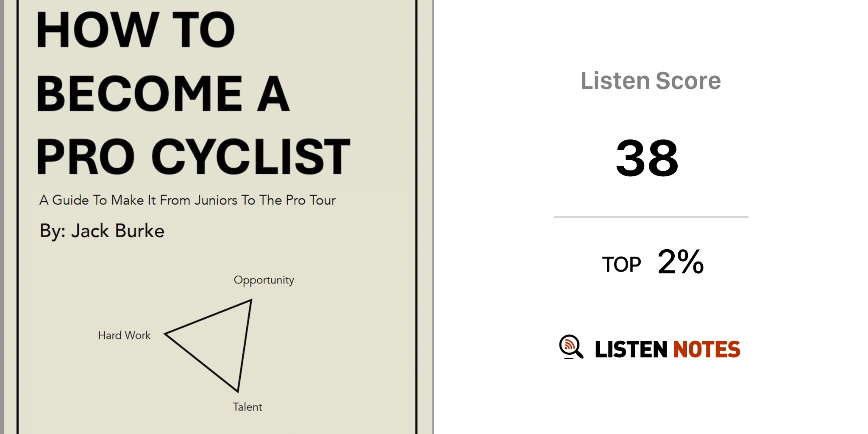Image resolution: width=868 pixels, height=434 pixels.
Task: Click the Hard Work label
Action: (x=124, y=335)
